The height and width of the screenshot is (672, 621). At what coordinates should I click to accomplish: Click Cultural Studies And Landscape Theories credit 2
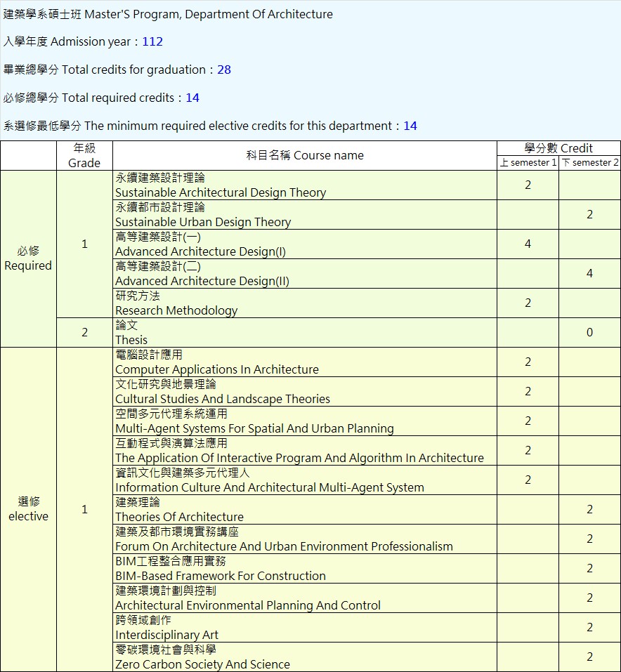528,392
